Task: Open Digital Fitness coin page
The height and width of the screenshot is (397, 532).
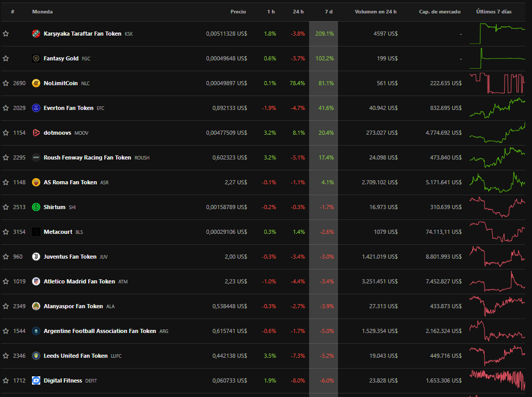Action: coord(63,380)
